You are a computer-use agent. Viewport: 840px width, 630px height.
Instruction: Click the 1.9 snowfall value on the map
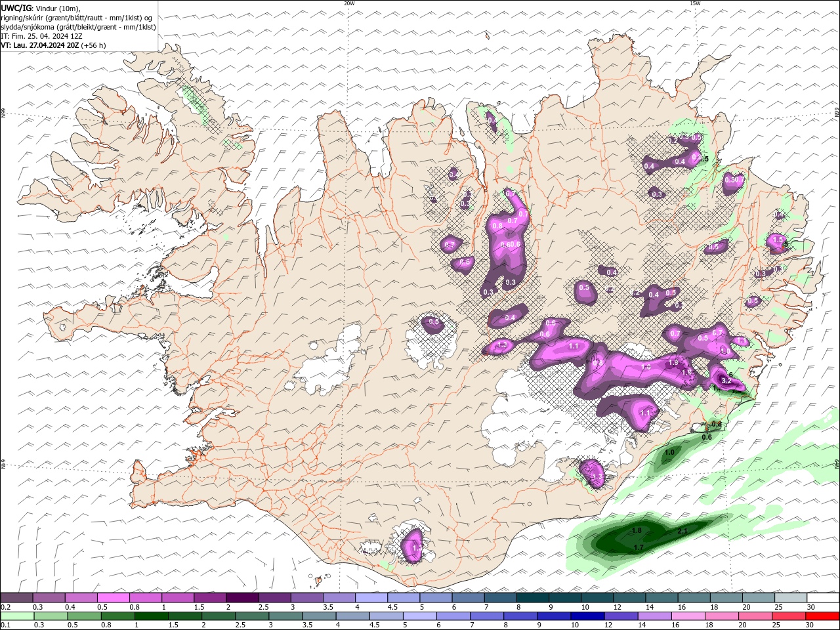(673, 363)
